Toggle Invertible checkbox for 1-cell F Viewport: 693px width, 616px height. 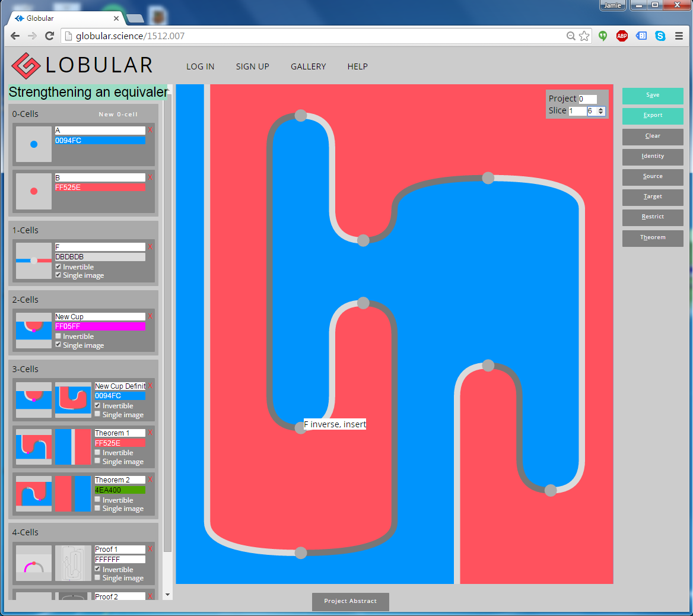58,267
